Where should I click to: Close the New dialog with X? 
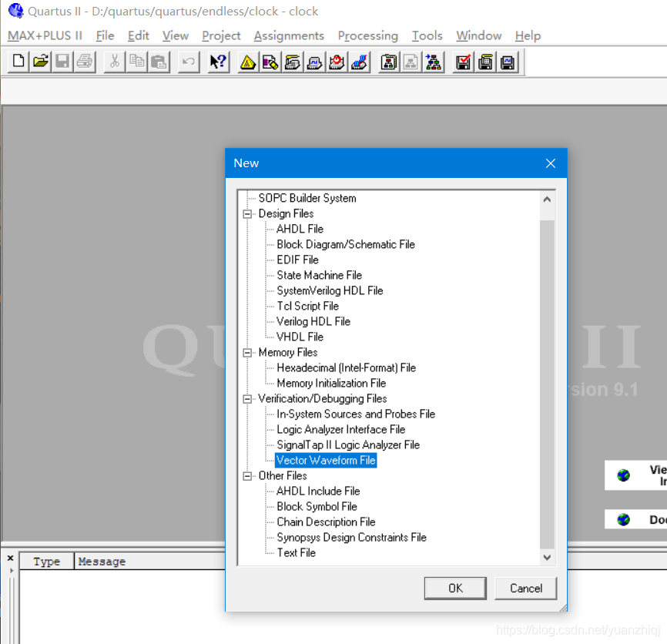(551, 163)
